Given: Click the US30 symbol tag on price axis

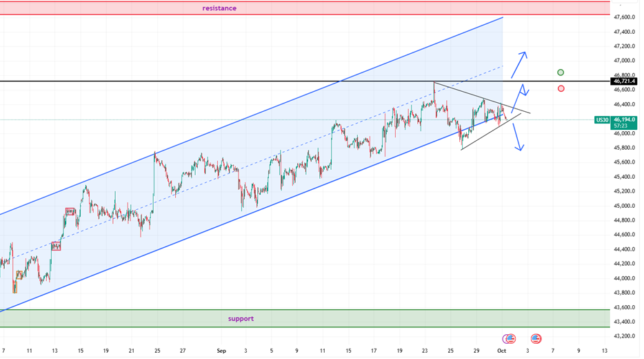Looking at the screenshot, I should coord(602,120).
